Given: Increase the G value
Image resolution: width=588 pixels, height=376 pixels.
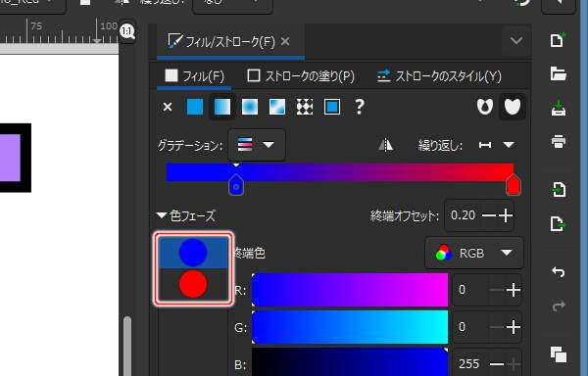Looking at the screenshot, I should pyautogui.click(x=513, y=327).
